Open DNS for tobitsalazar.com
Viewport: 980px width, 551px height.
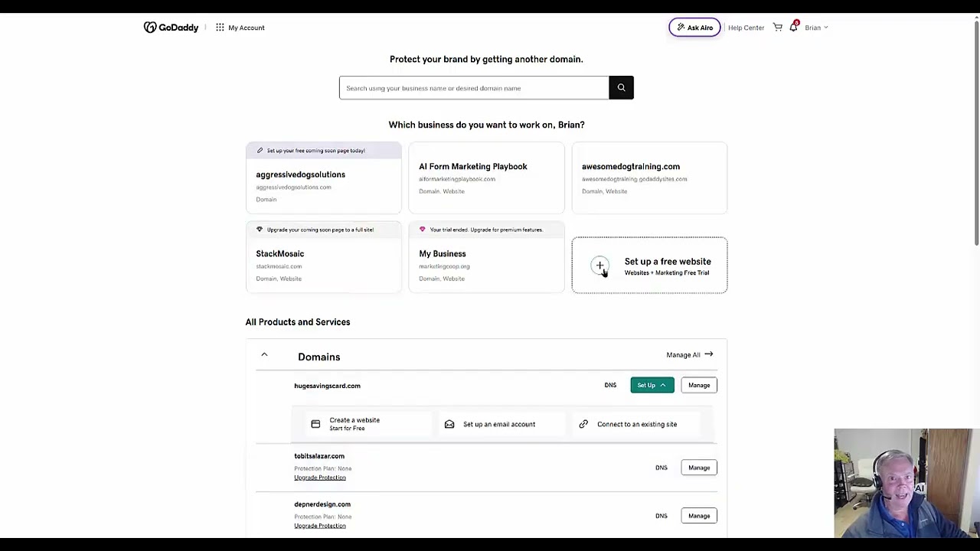[x=661, y=468]
